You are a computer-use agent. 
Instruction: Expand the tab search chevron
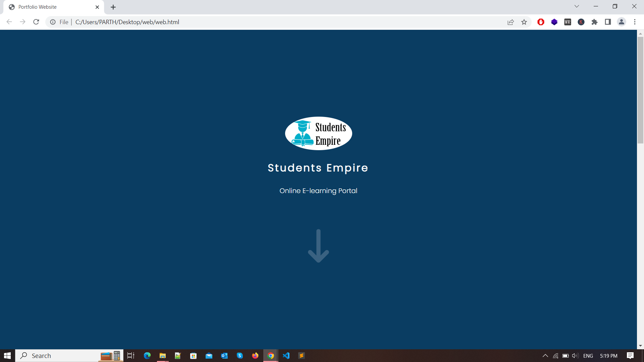(577, 6)
